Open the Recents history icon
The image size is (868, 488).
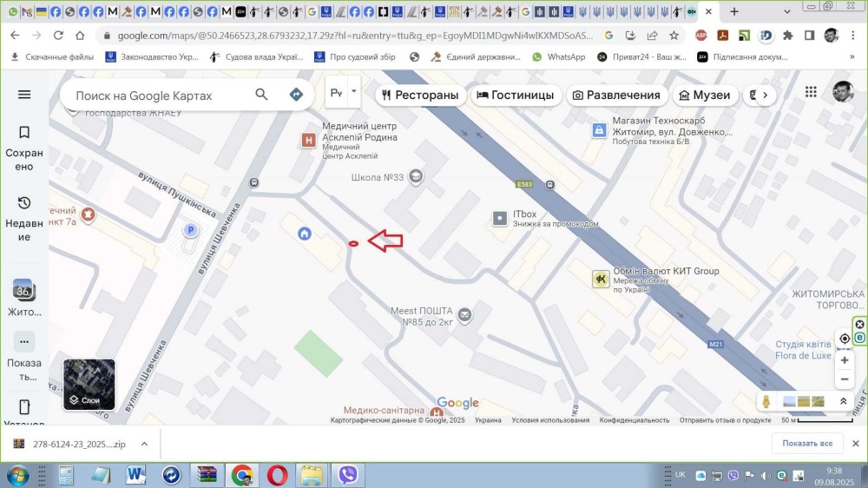tap(24, 202)
